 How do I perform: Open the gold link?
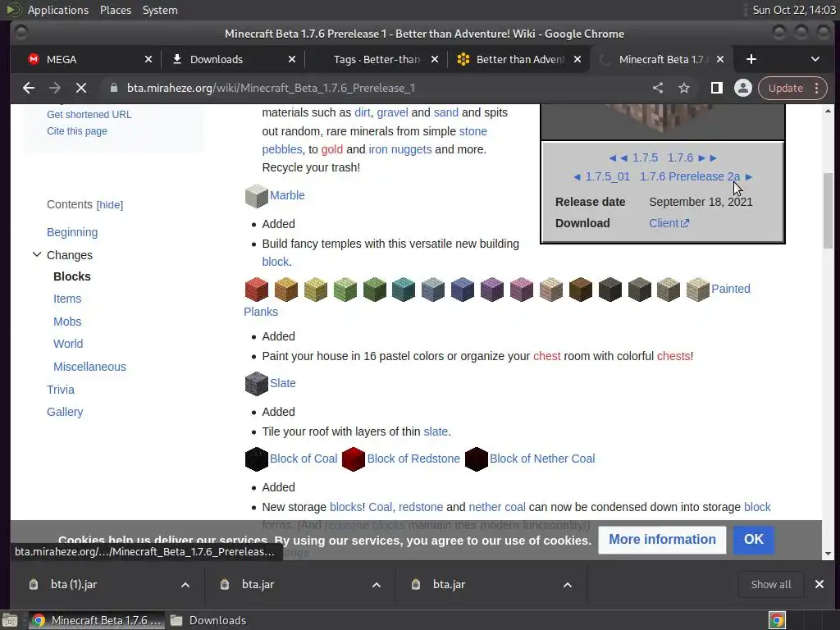[x=331, y=149]
